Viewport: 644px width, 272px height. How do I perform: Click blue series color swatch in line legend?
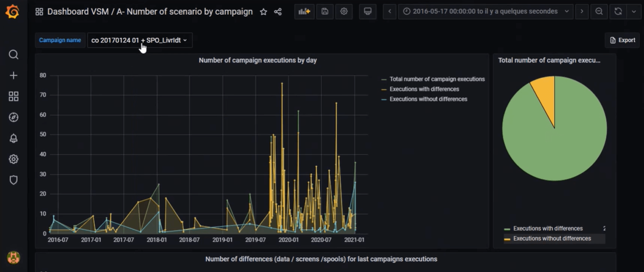click(384, 100)
